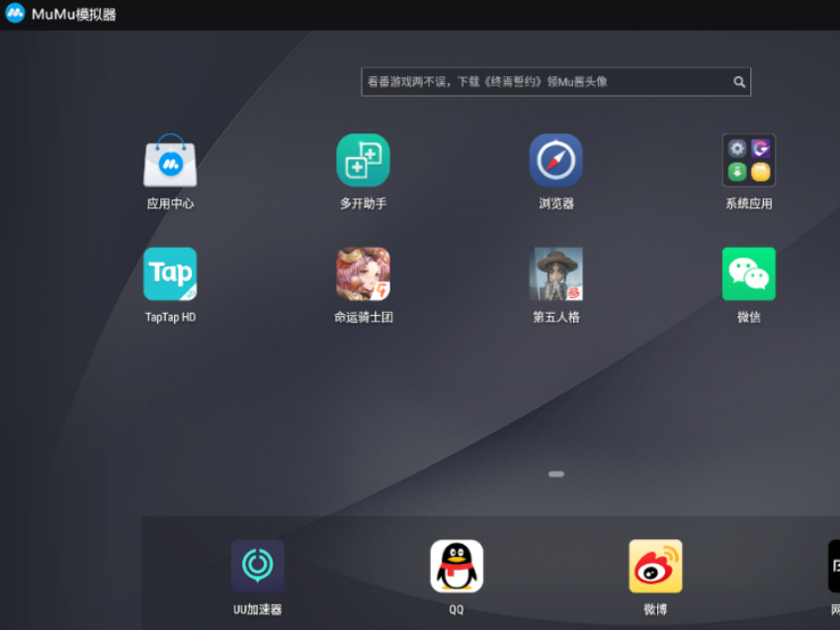This screenshot has width=840, height=630.
Task: Click the TapTap HD label
Action: pyautogui.click(x=170, y=317)
